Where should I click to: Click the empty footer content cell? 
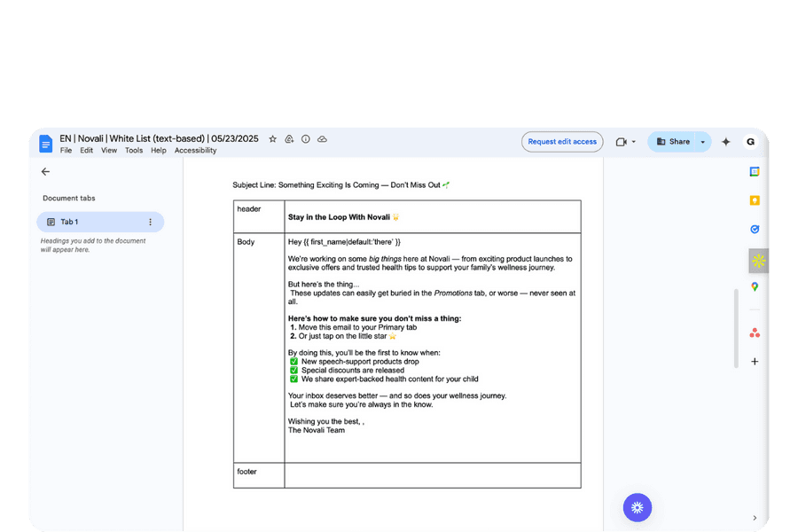tap(433, 475)
